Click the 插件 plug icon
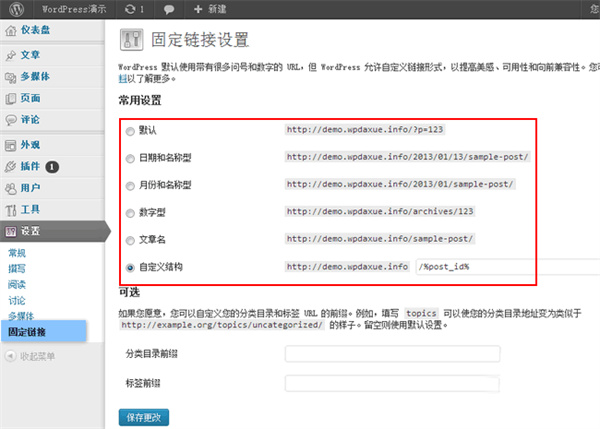Image resolution: width=600 pixels, height=429 pixels. [11, 167]
